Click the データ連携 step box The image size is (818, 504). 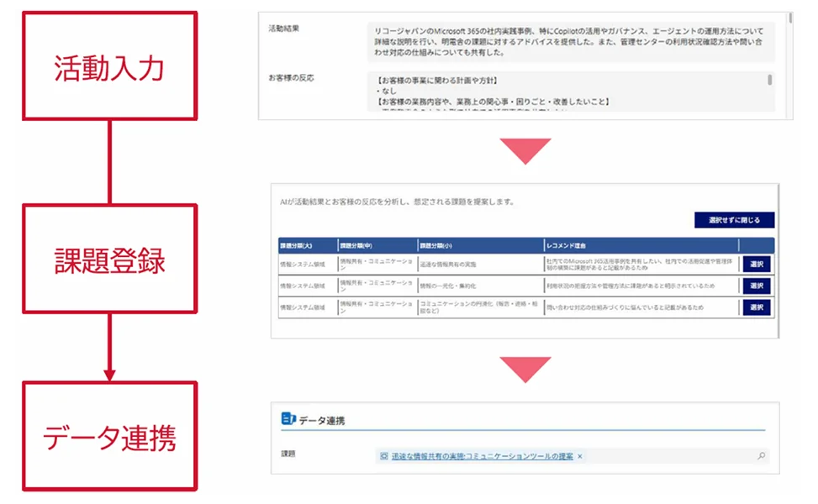click(109, 437)
